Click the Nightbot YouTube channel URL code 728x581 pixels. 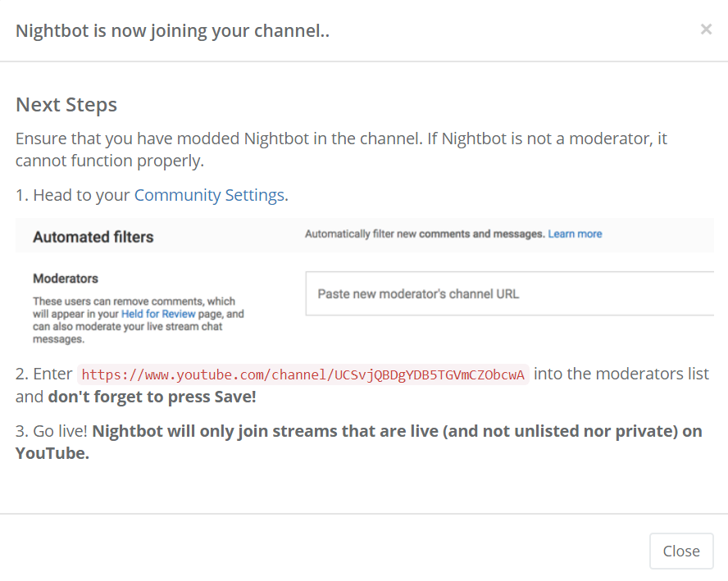(x=303, y=374)
